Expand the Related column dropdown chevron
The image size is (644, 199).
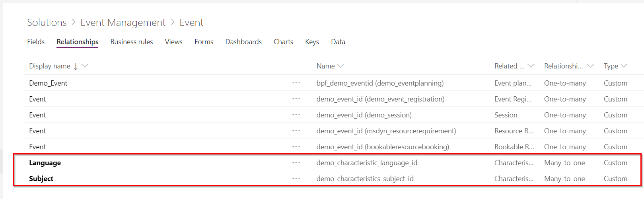click(531, 66)
